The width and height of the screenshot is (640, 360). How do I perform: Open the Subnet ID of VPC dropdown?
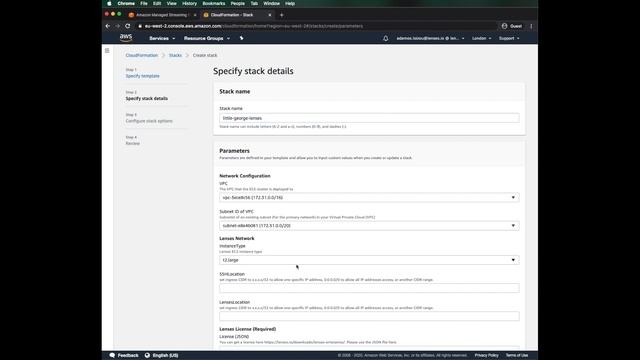click(369, 226)
